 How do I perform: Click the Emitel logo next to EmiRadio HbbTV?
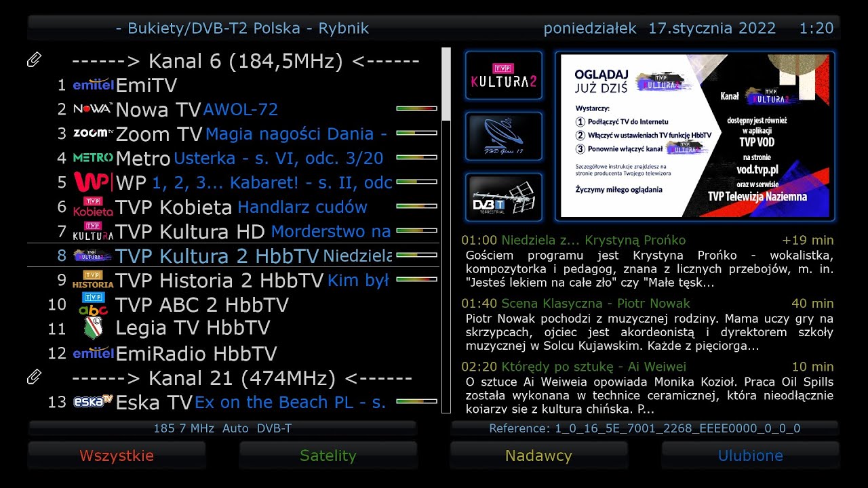[x=93, y=353]
